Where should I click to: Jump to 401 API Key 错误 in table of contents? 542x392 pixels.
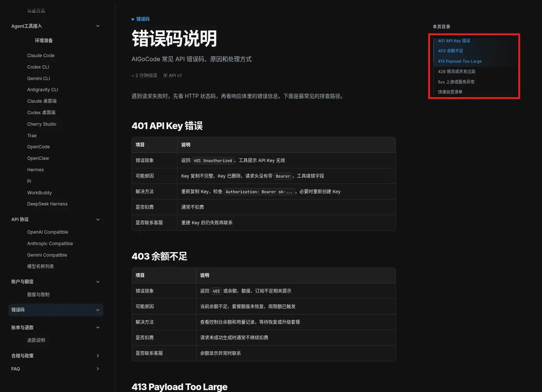pos(454,41)
